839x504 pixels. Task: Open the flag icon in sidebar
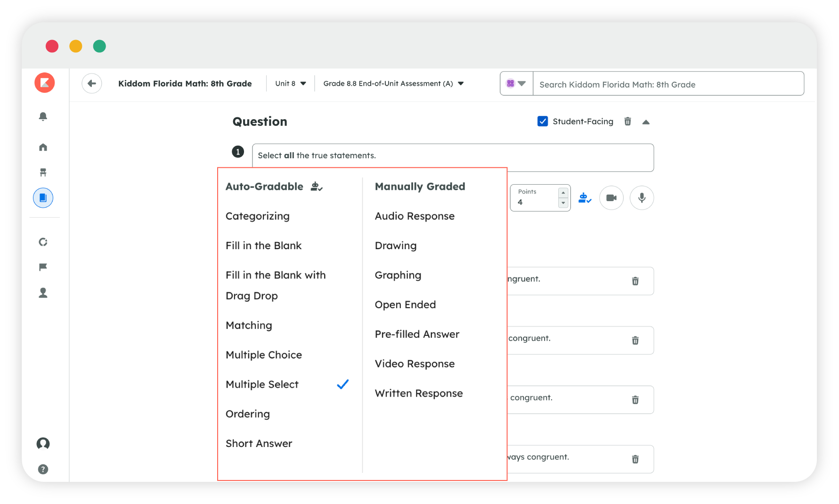click(43, 267)
